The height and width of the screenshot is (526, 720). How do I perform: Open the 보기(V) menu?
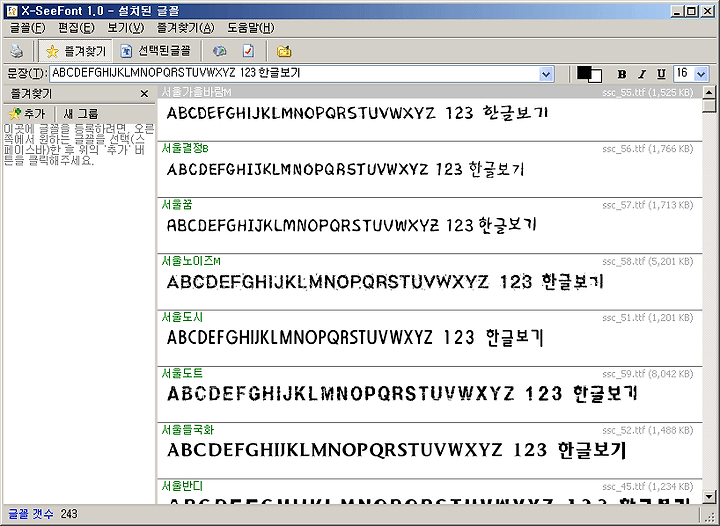(125, 28)
